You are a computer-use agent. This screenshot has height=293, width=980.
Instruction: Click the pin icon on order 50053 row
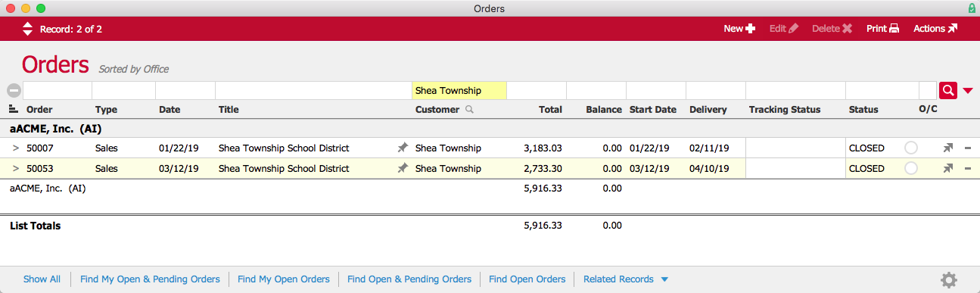tap(403, 169)
